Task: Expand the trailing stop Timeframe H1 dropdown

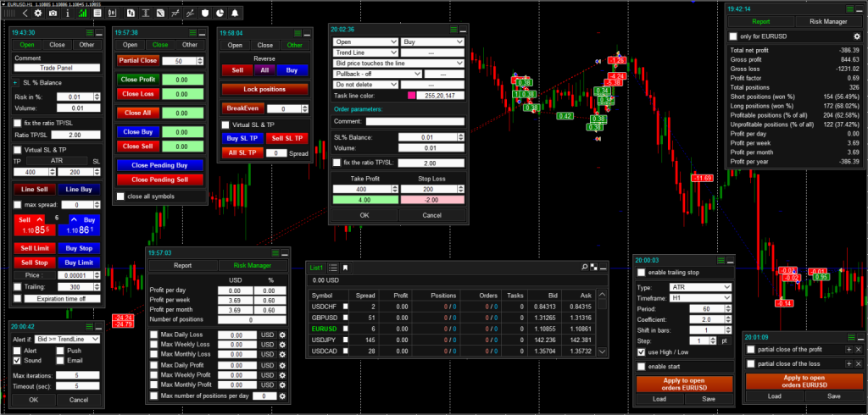Action: click(x=701, y=298)
